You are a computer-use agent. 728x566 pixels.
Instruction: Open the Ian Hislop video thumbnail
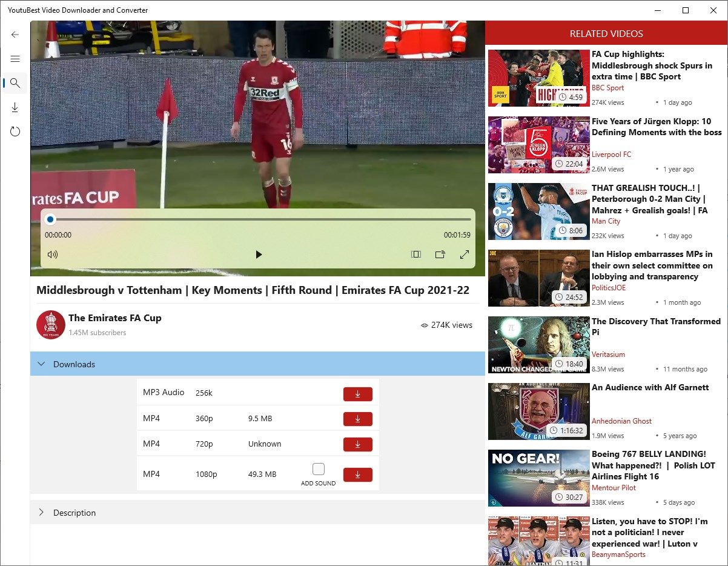539,278
